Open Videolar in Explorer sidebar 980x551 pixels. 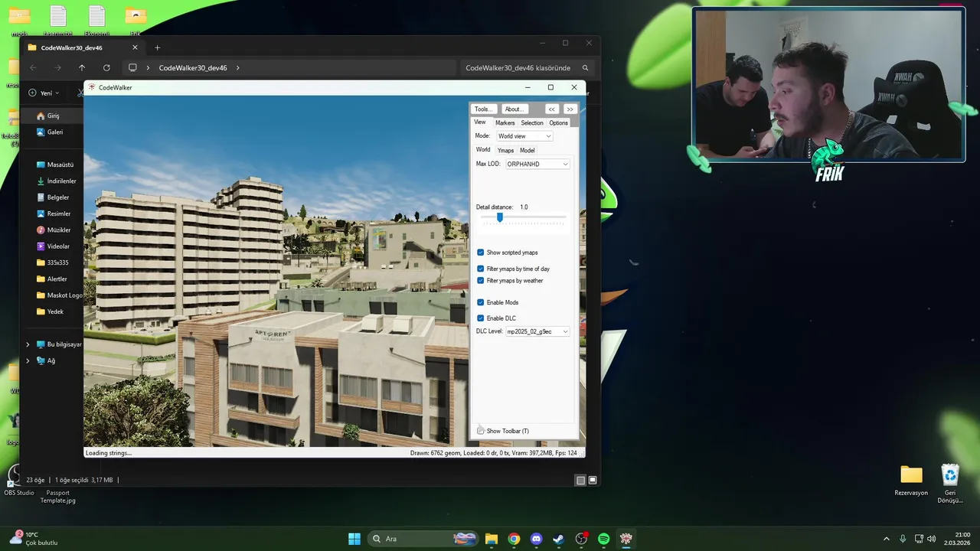[x=52, y=246]
